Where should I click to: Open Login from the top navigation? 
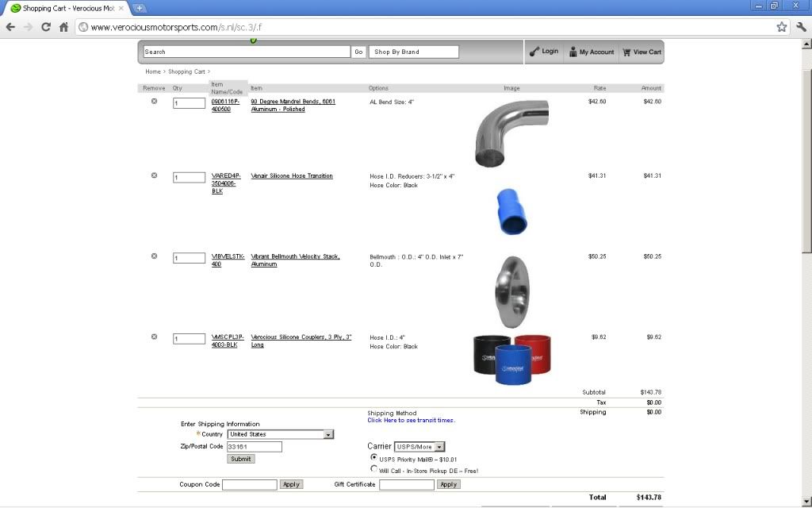click(x=544, y=52)
